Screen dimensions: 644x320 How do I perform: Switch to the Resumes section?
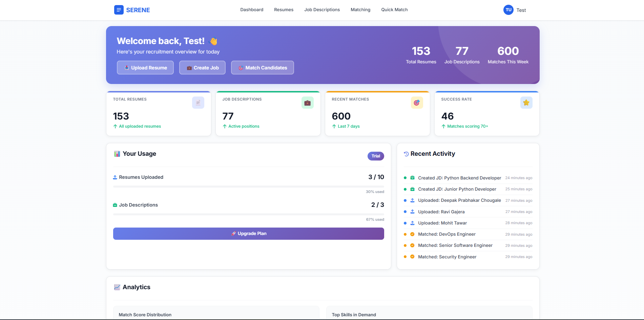point(284,9)
